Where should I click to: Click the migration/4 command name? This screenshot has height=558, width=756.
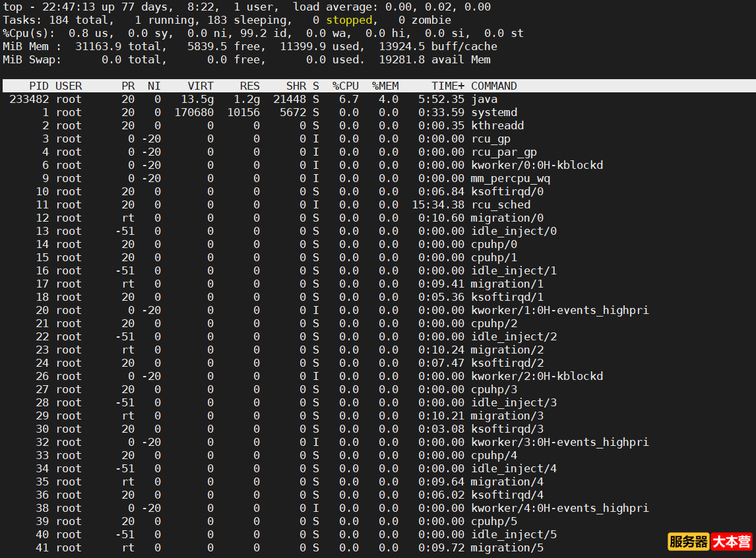coord(507,482)
